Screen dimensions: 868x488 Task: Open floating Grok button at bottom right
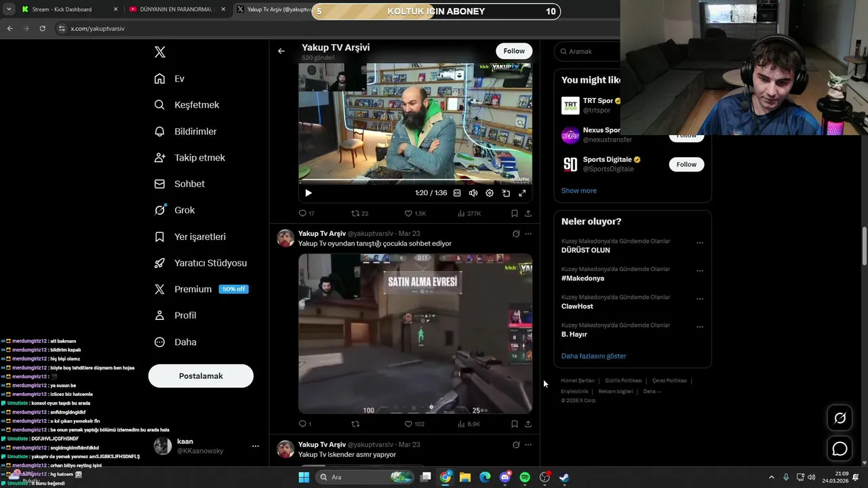tap(840, 418)
